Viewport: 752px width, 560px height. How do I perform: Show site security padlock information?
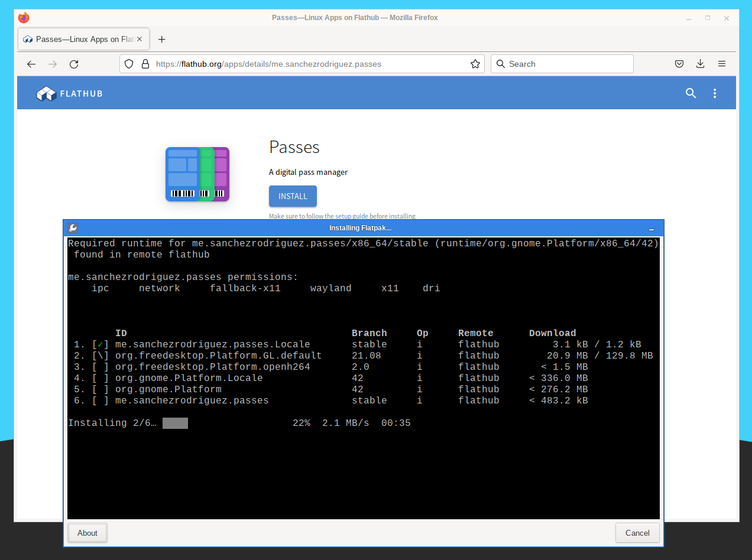tap(145, 64)
